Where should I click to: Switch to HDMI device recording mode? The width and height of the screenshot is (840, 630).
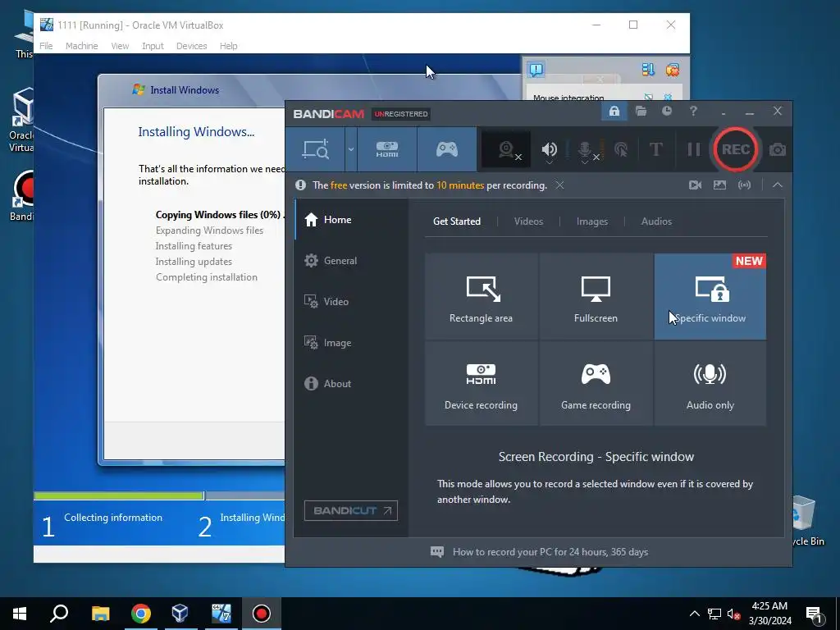(x=387, y=149)
